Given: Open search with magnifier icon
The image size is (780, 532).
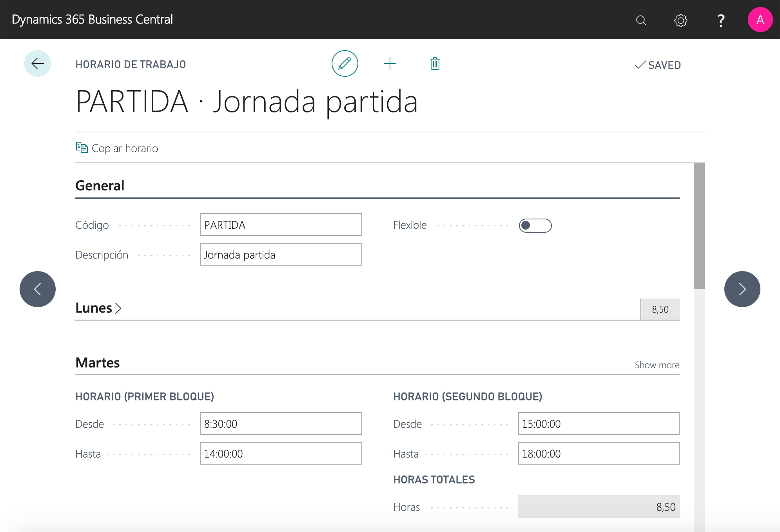Looking at the screenshot, I should [641, 20].
